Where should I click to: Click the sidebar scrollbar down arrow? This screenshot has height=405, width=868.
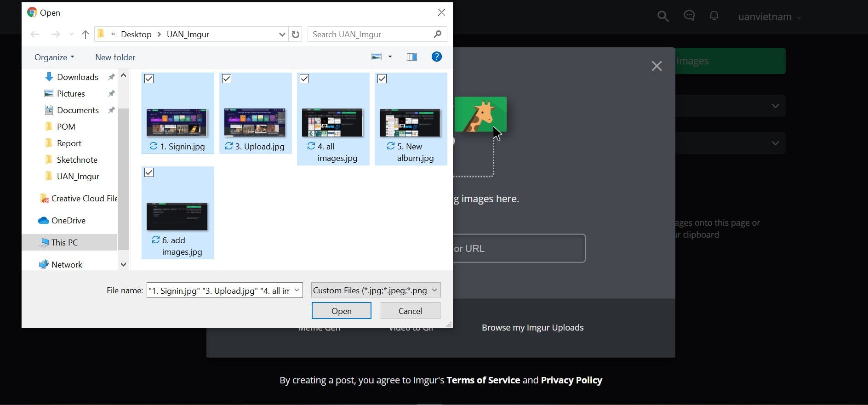tap(123, 264)
